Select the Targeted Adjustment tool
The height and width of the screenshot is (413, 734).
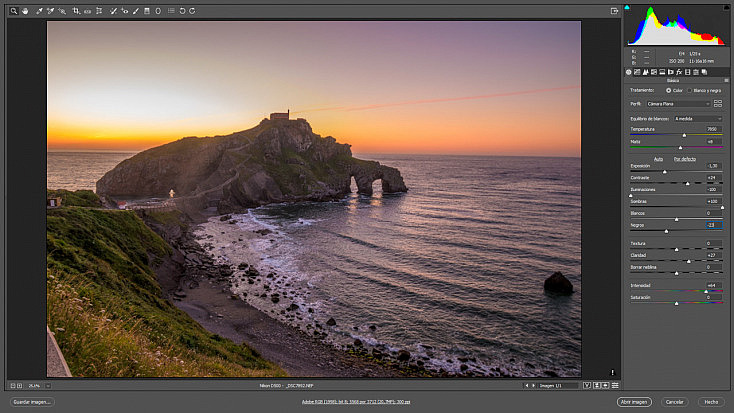click(x=62, y=11)
